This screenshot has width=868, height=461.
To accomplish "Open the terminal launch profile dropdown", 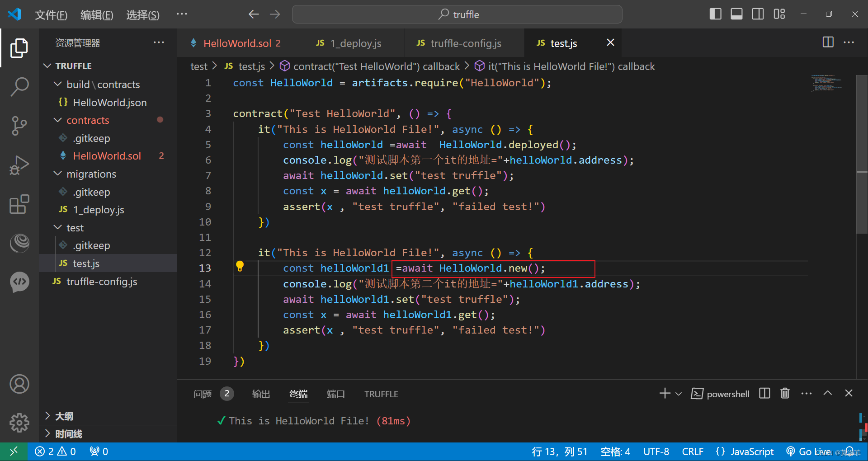I will click(679, 394).
